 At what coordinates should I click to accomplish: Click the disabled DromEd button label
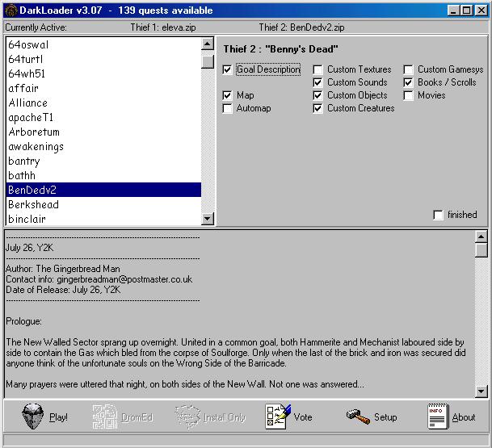point(137,417)
